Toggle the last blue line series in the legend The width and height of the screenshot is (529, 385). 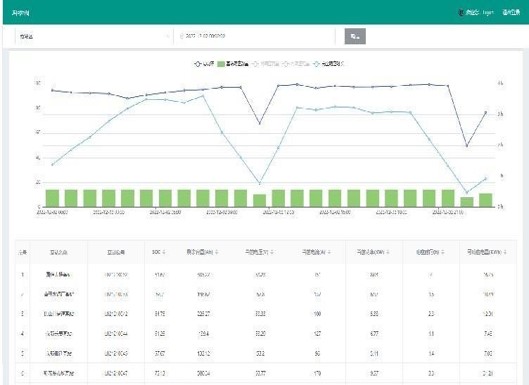(329, 64)
